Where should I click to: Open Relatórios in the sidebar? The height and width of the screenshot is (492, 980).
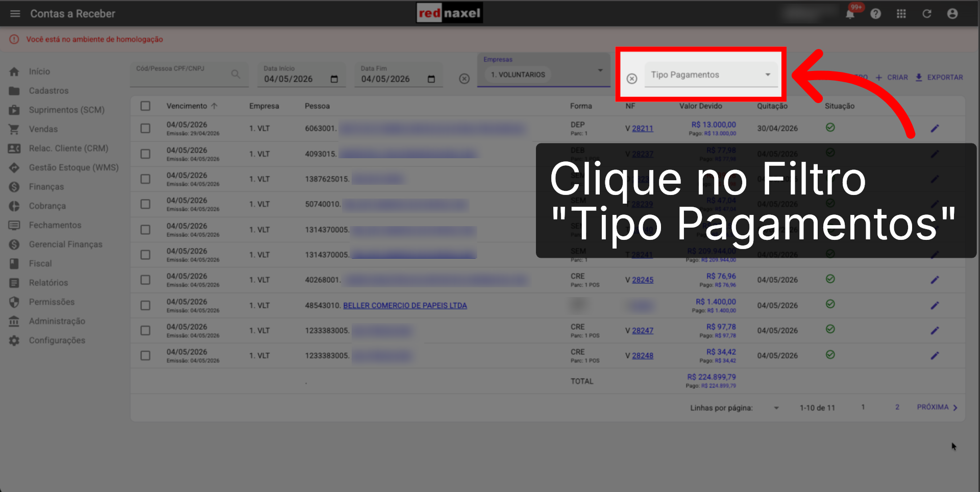pos(48,283)
